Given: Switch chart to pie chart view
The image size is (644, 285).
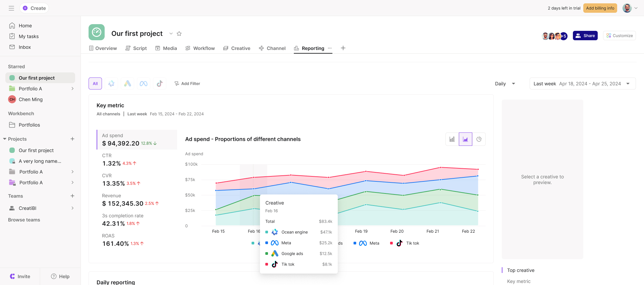Looking at the screenshot, I should (479, 139).
